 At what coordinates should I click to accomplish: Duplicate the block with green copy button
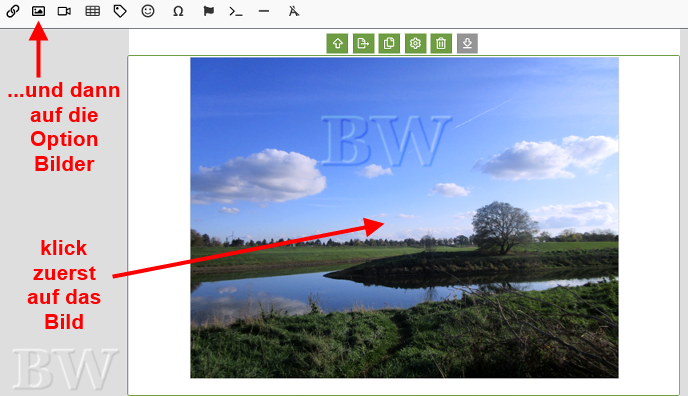[389, 43]
